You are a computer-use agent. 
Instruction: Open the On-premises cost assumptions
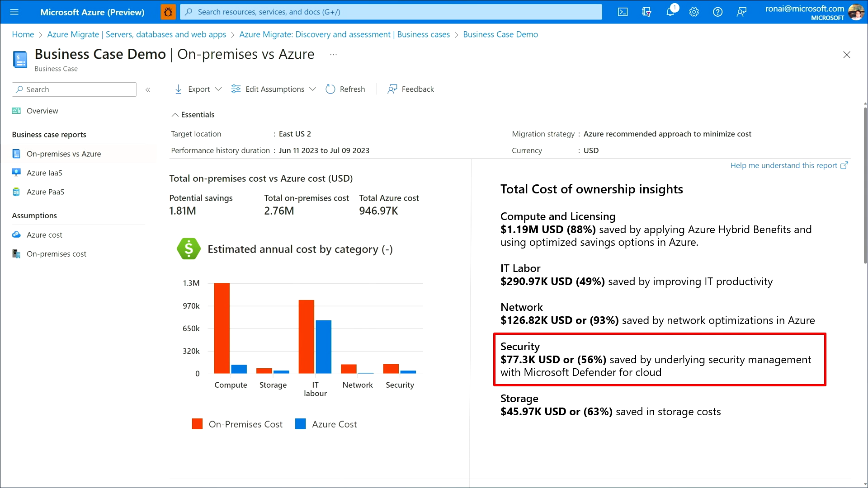pyautogui.click(x=56, y=254)
